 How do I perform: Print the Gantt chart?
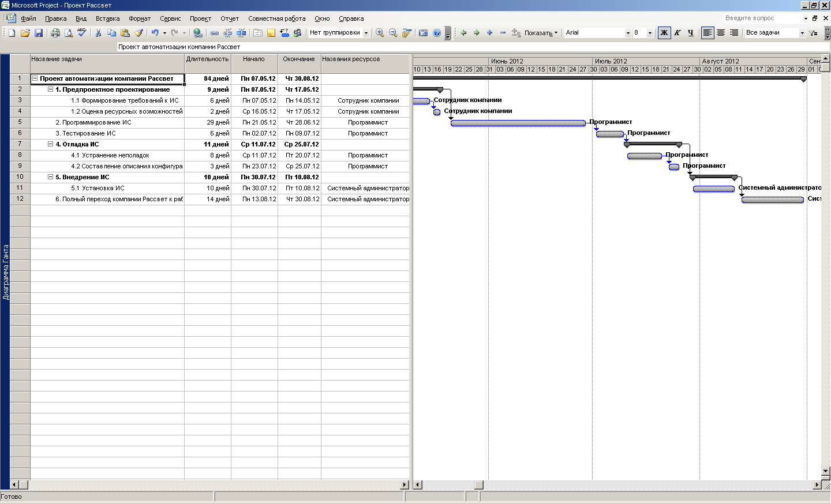tap(55, 33)
